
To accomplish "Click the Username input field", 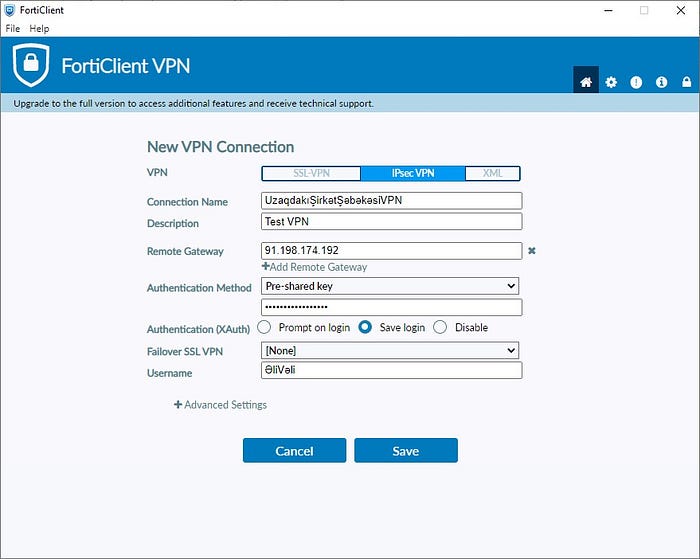I will 392,370.
